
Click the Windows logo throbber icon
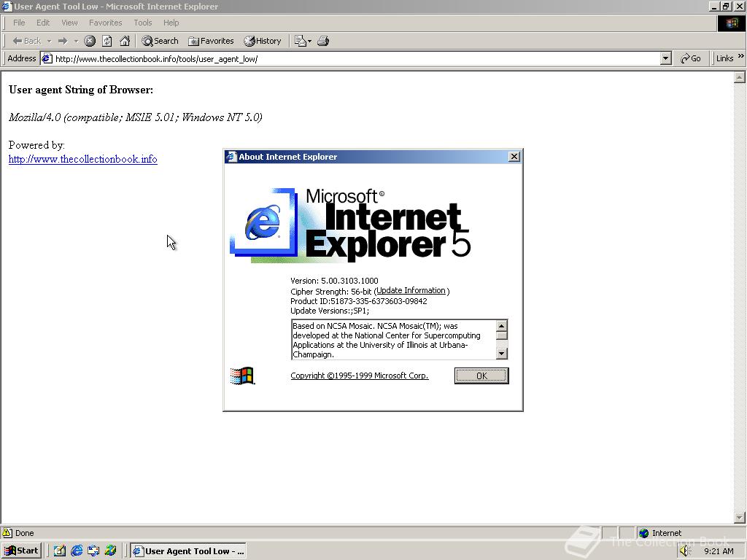[731, 23]
